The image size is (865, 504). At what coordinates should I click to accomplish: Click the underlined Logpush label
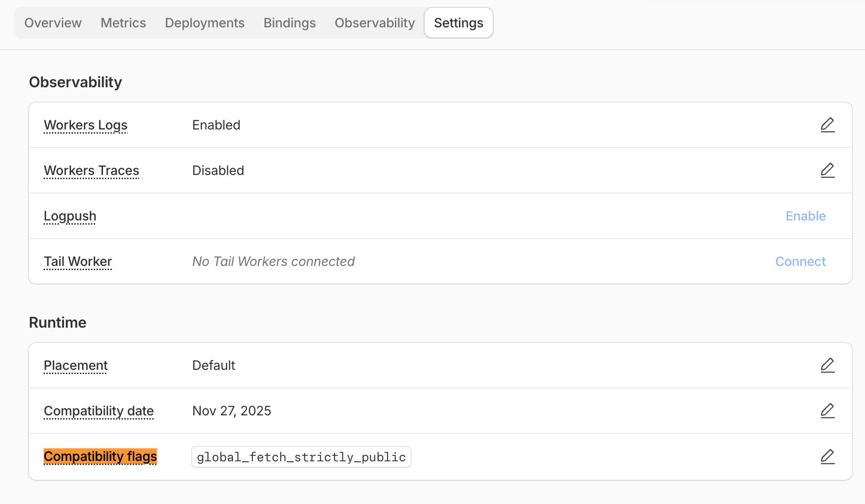[70, 216]
